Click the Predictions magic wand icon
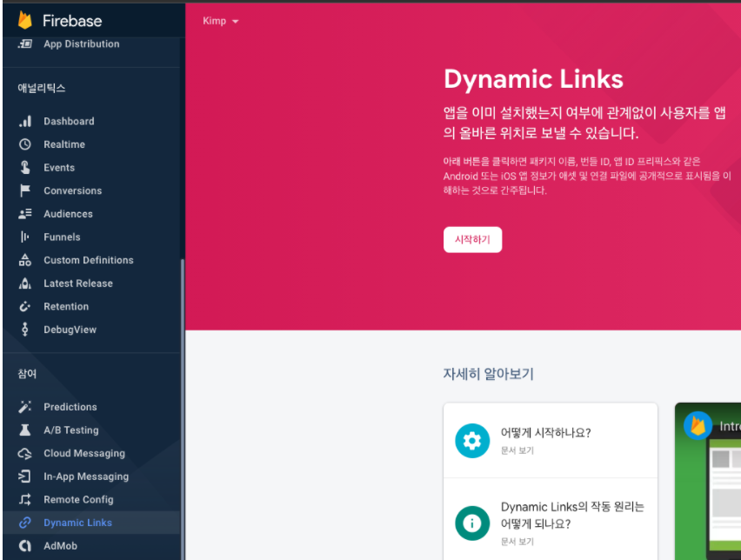This screenshot has height=560, width=741. (x=25, y=407)
